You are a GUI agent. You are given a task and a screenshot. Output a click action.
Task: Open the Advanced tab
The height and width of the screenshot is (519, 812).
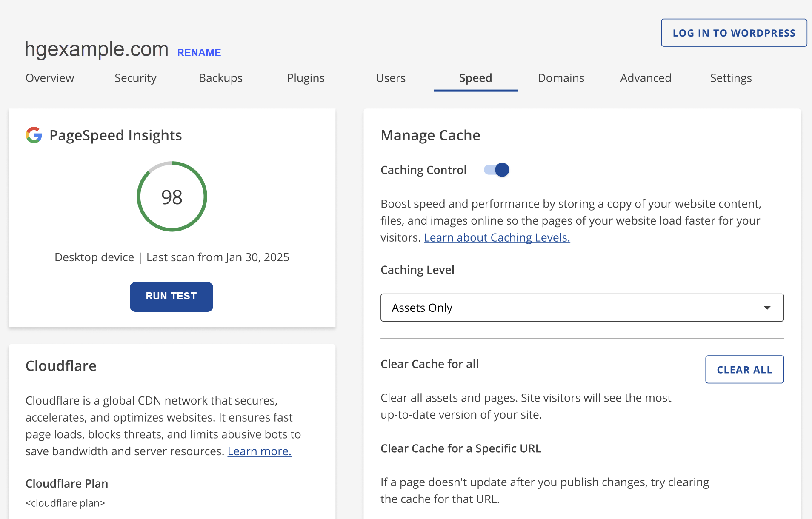[646, 78]
